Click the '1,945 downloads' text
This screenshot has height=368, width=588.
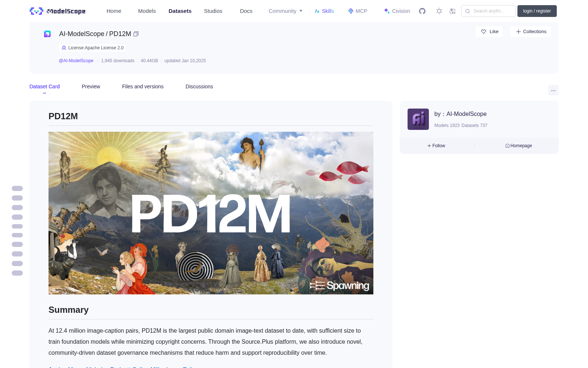(118, 61)
